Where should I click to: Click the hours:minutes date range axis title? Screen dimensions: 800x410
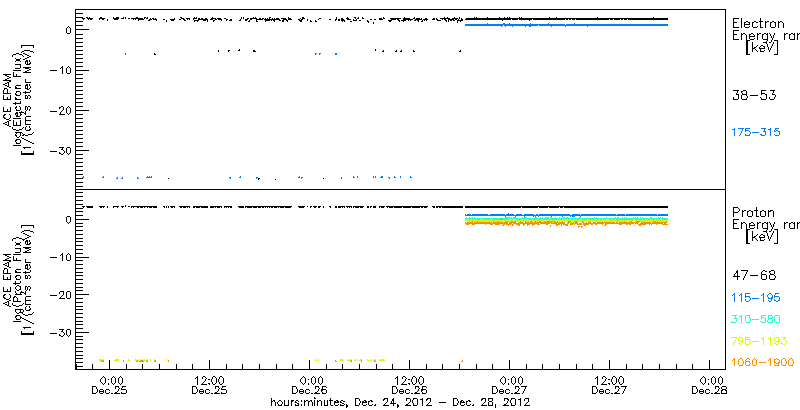[x=400, y=402]
